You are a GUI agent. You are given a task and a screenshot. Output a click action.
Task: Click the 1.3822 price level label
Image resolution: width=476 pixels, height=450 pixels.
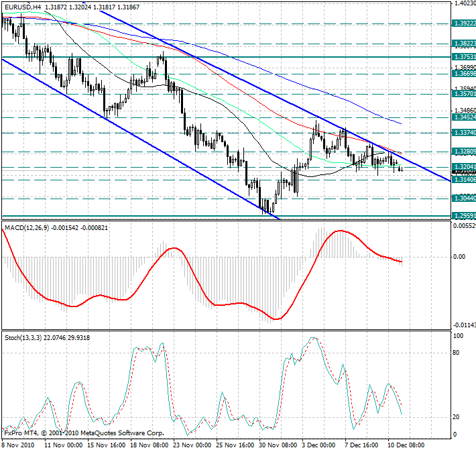(x=463, y=44)
